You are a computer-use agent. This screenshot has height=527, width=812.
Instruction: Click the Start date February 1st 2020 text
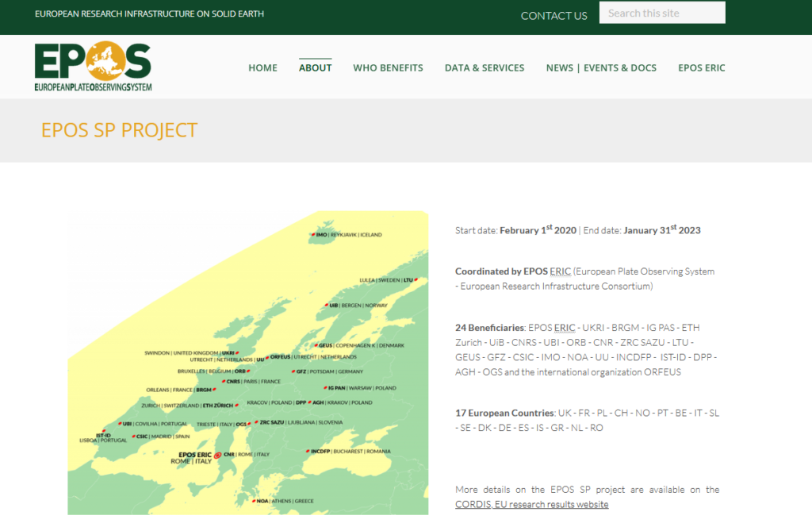pos(515,230)
